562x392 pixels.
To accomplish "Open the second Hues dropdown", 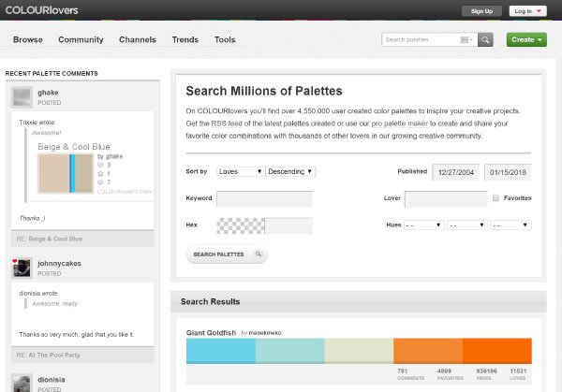I will coord(467,225).
